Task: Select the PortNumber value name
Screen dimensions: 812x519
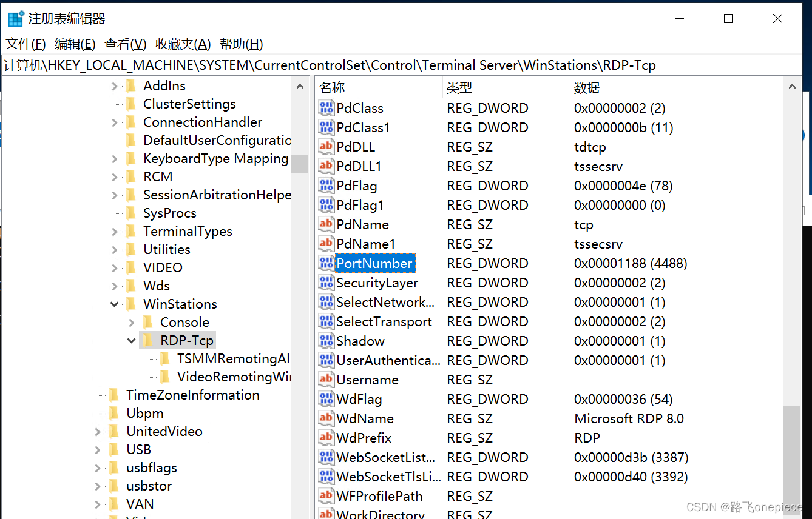Action: (374, 264)
